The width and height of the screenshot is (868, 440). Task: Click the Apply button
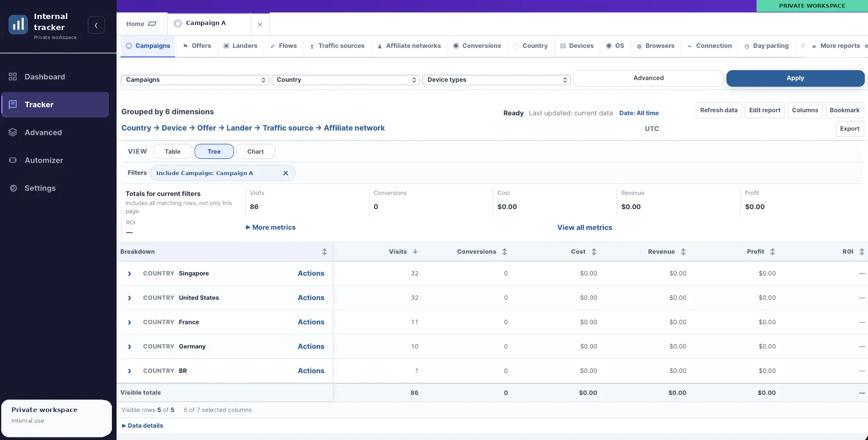point(796,78)
